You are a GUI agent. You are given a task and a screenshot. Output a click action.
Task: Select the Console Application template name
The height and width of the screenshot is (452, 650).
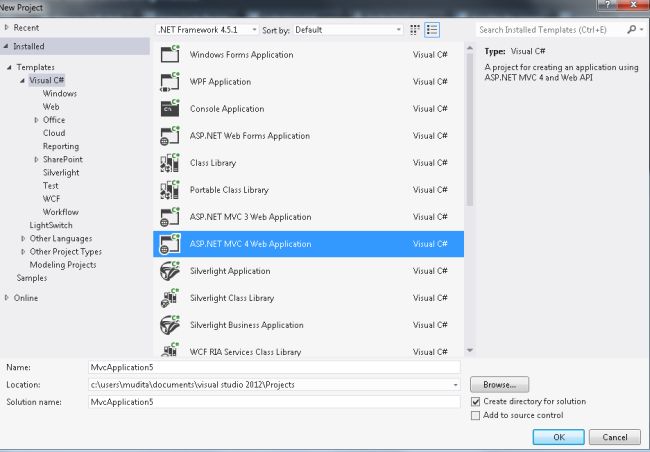pos(227,109)
